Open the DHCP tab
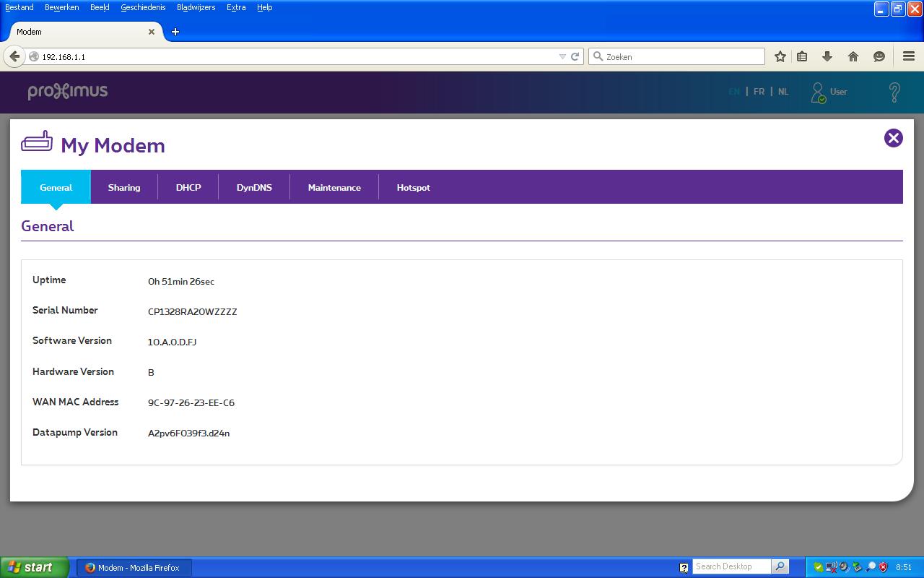Viewport: 924px width, 578px height. click(188, 187)
